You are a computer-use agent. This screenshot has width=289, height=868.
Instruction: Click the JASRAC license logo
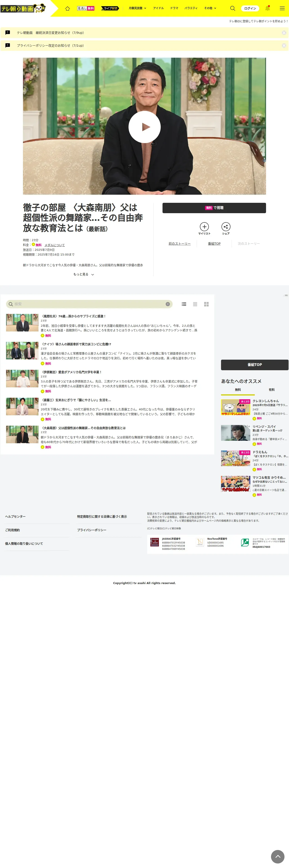coord(154,542)
